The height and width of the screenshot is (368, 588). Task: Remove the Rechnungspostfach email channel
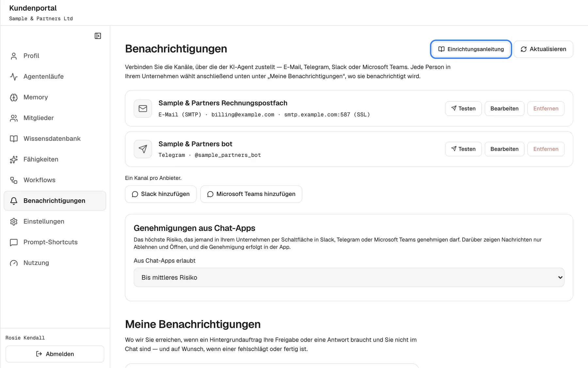(x=546, y=109)
